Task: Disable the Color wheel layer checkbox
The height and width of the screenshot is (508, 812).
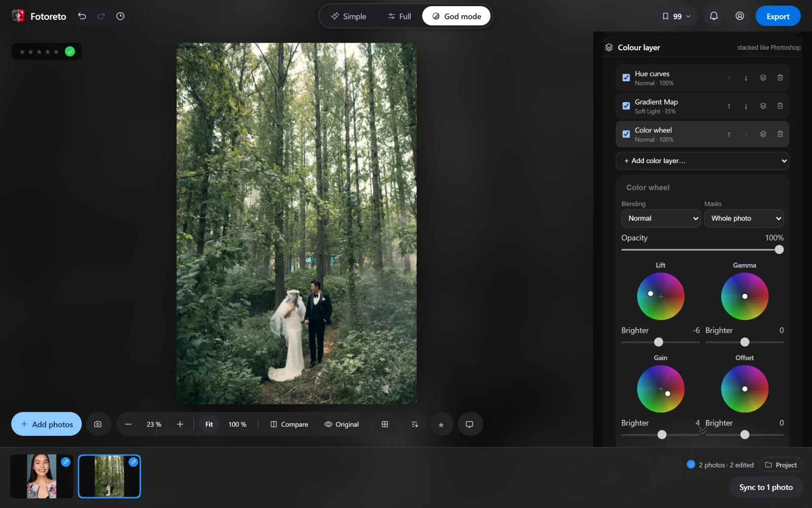Action: [x=626, y=134]
